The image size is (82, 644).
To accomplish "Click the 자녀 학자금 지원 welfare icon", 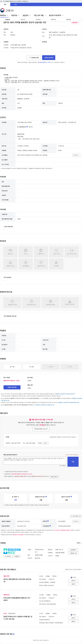I will (71, 252).
